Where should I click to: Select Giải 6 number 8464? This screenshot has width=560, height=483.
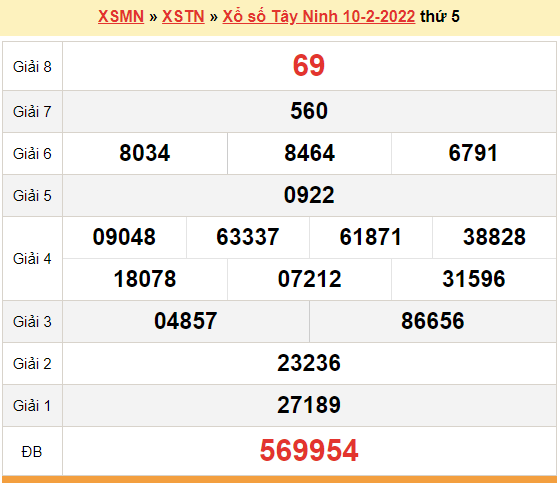point(309,153)
